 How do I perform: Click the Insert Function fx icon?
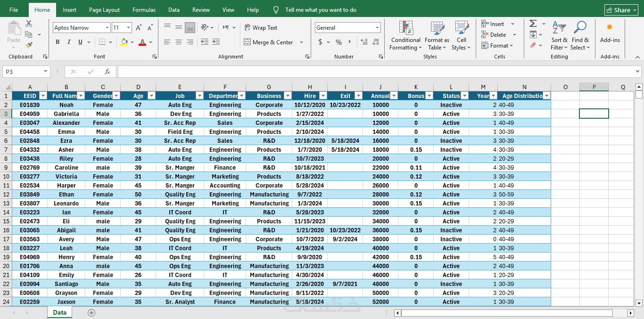(x=107, y=72)
